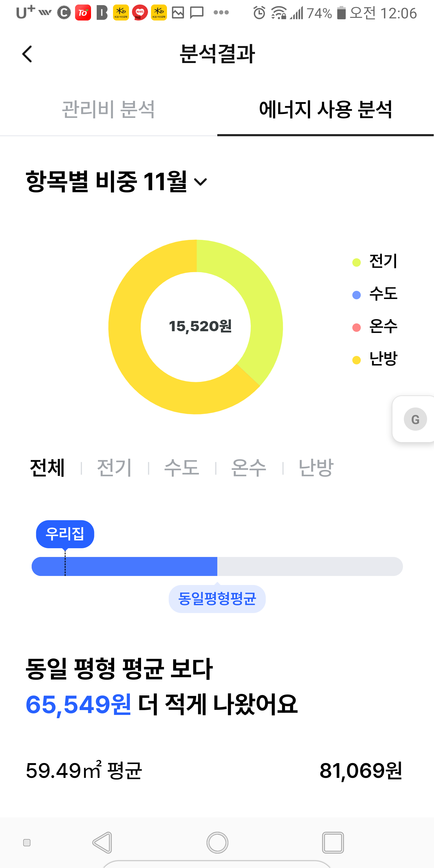Screen dimensions: 434x868
Task: Open the recent apps square button
Action: [332, 842]
